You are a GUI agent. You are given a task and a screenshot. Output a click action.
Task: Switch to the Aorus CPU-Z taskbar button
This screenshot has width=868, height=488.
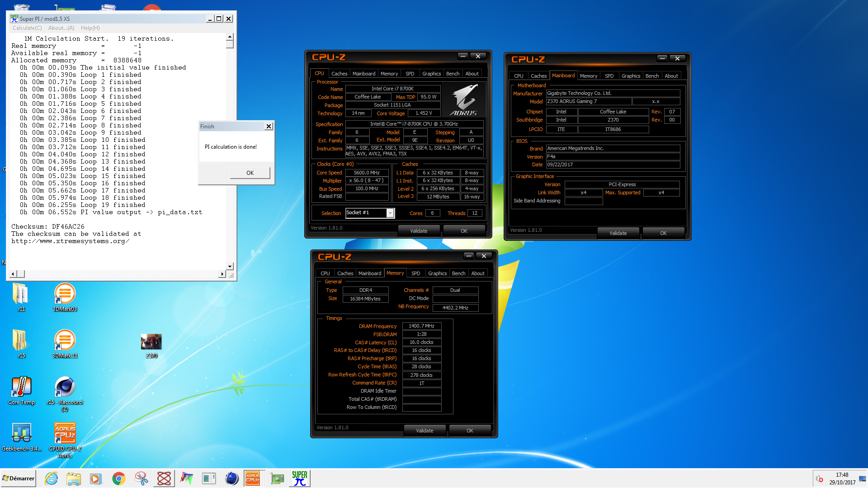coord(253,479)
